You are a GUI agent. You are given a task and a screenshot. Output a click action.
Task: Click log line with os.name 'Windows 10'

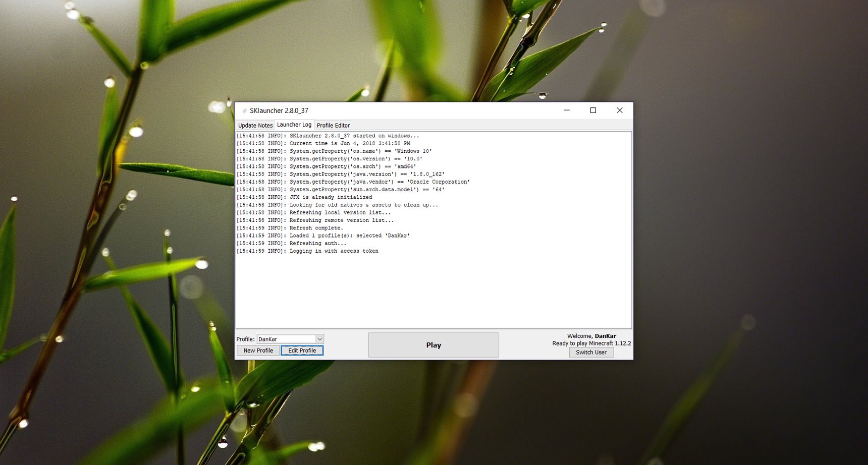click(x=334, y=151)
